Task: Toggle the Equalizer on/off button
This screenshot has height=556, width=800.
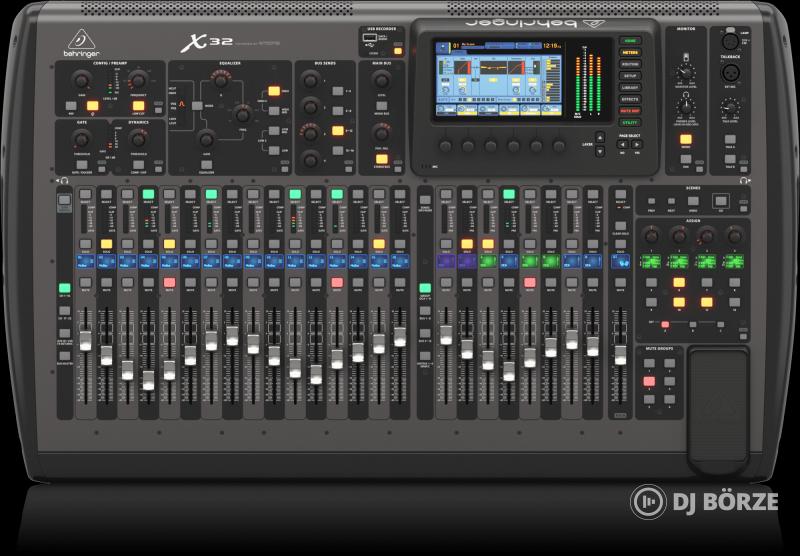Action: coord(206,165)
